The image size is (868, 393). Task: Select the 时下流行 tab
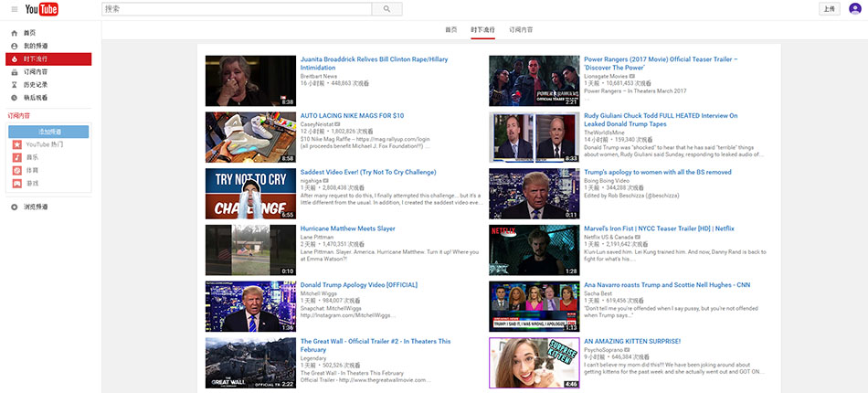click(482, 30)
